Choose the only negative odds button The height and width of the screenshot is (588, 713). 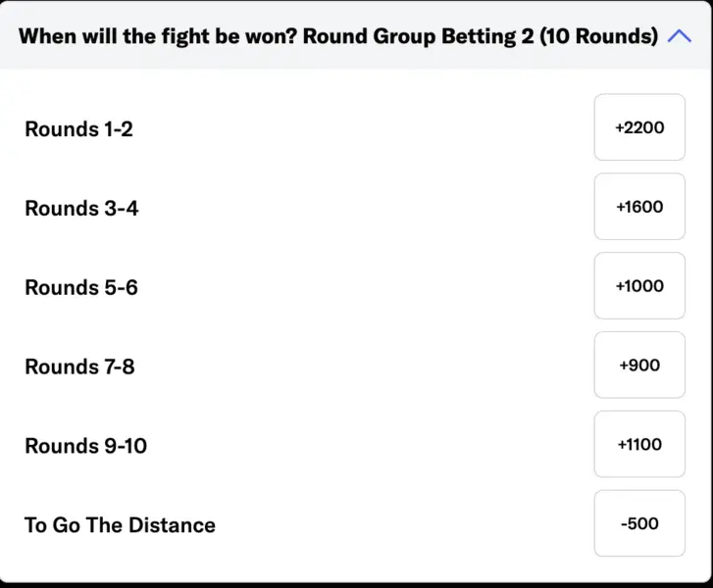coord(639,523)
